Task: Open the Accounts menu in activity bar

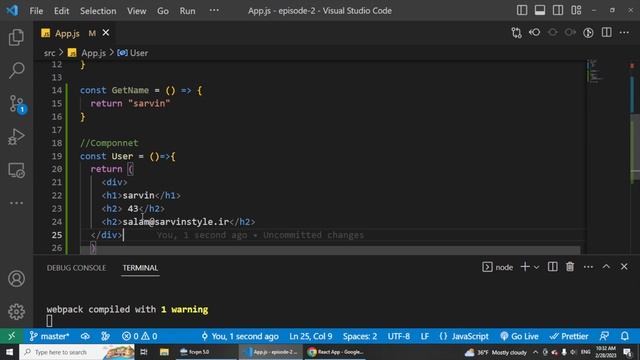Action: [16, 279]
